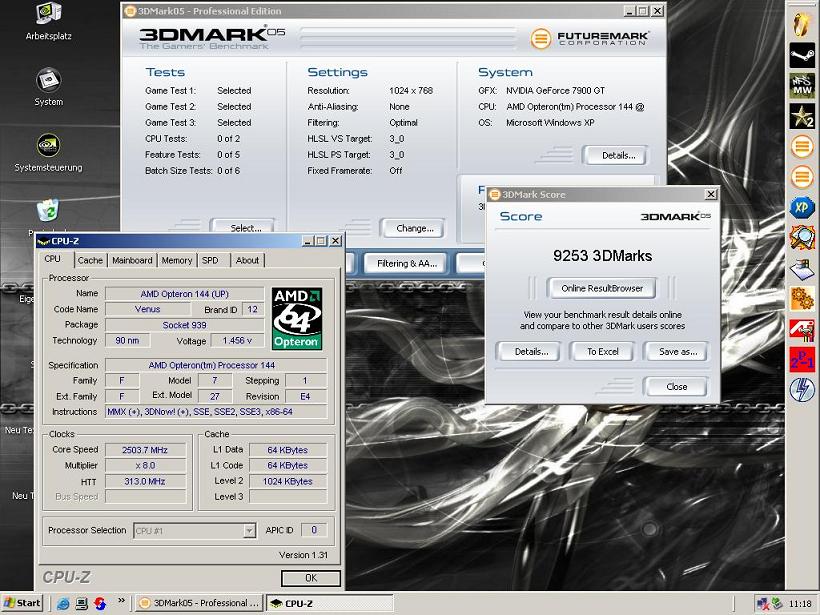Click Show Desktop icon in quick launch
Viewport: 820px width, 615px height.
82,603
